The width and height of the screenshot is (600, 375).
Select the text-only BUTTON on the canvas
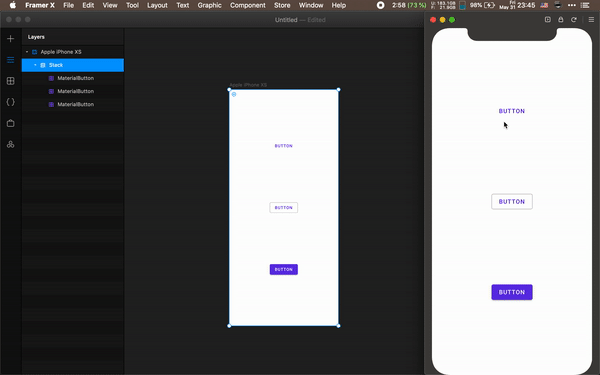pyautogui.click(x=284, y=146)
